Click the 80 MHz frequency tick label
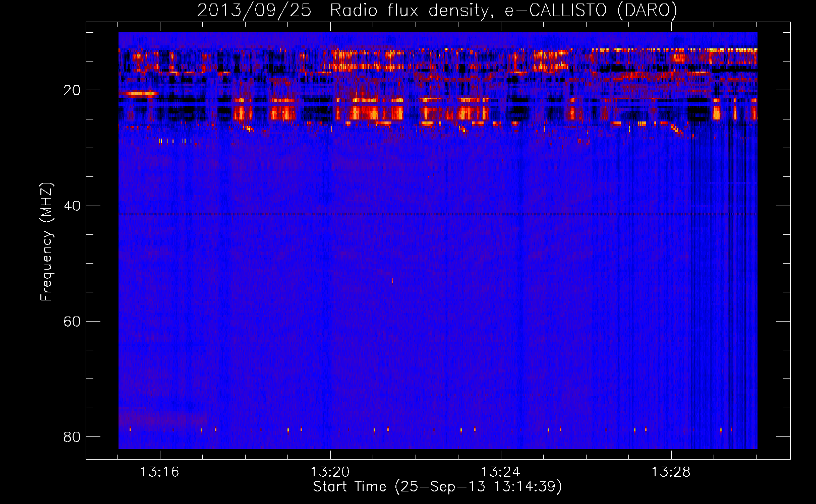This screenshot has width=816, height=504. (x=72, y=437)
